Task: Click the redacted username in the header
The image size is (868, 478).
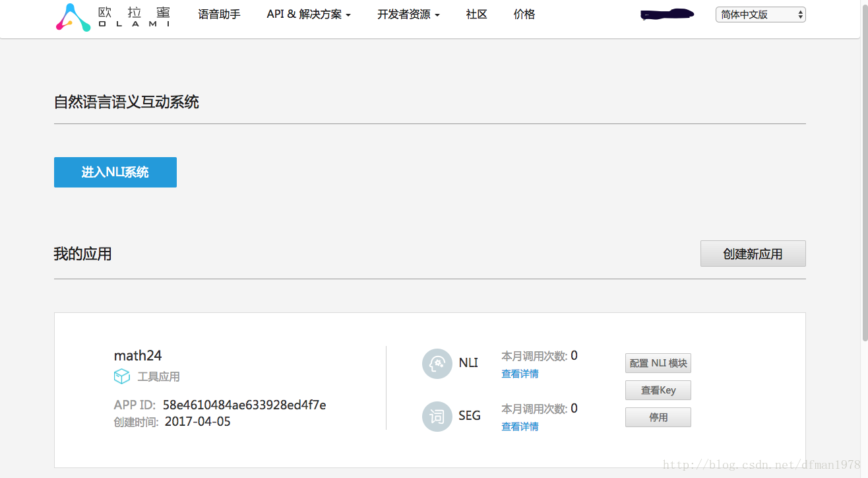Action: click(x=667, y=14)
